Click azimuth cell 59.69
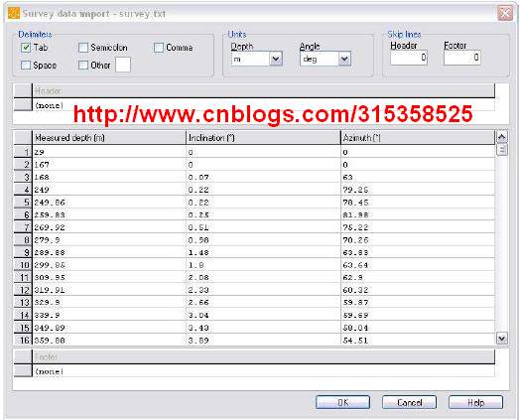This screenshot has width=520, height=420. [x=418, y=315]
